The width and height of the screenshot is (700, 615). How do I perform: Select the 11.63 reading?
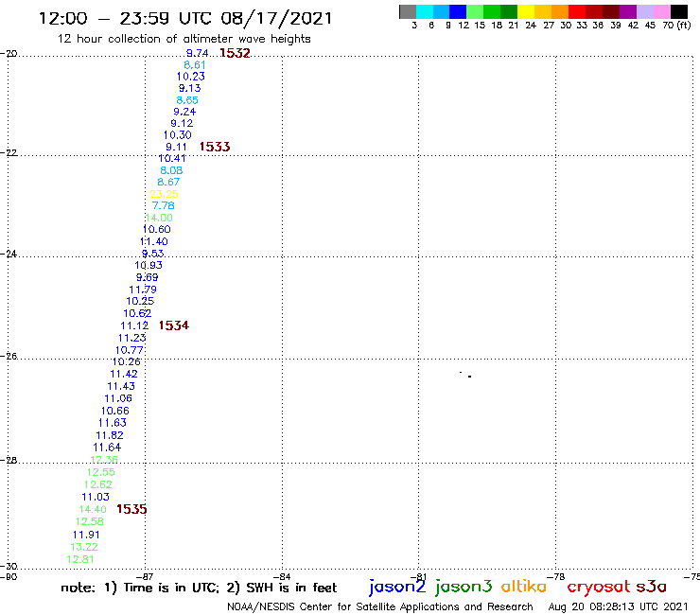pyautogui.click(x=113, y=423)
